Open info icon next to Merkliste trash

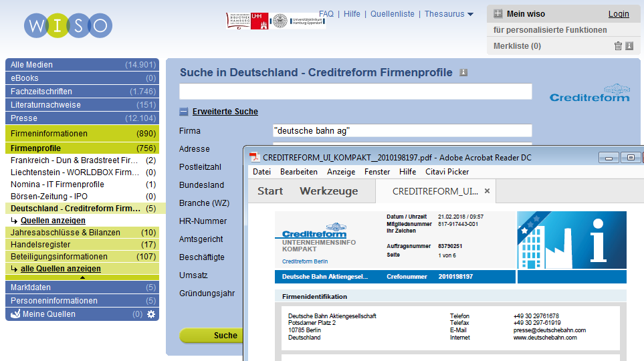click(629, 46)
